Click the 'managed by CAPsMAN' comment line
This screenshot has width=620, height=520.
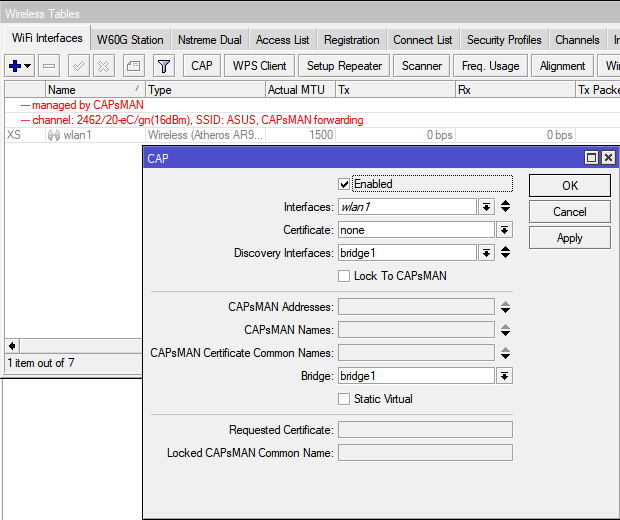tap(82, 105)
